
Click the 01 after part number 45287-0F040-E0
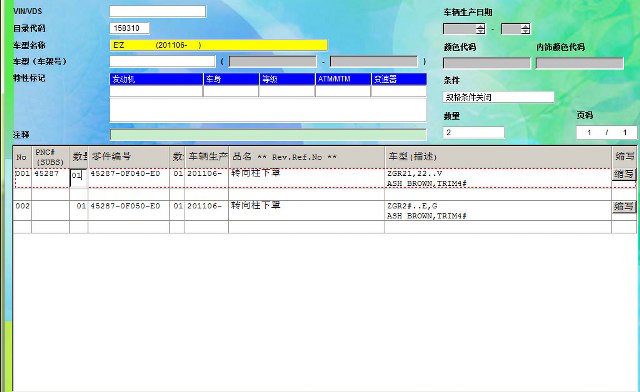[178, 174]
